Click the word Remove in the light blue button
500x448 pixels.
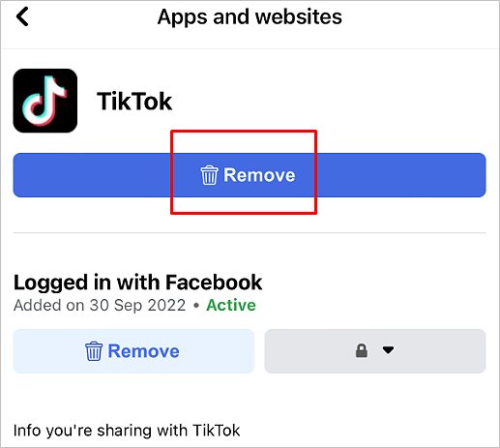click(143, 351)
